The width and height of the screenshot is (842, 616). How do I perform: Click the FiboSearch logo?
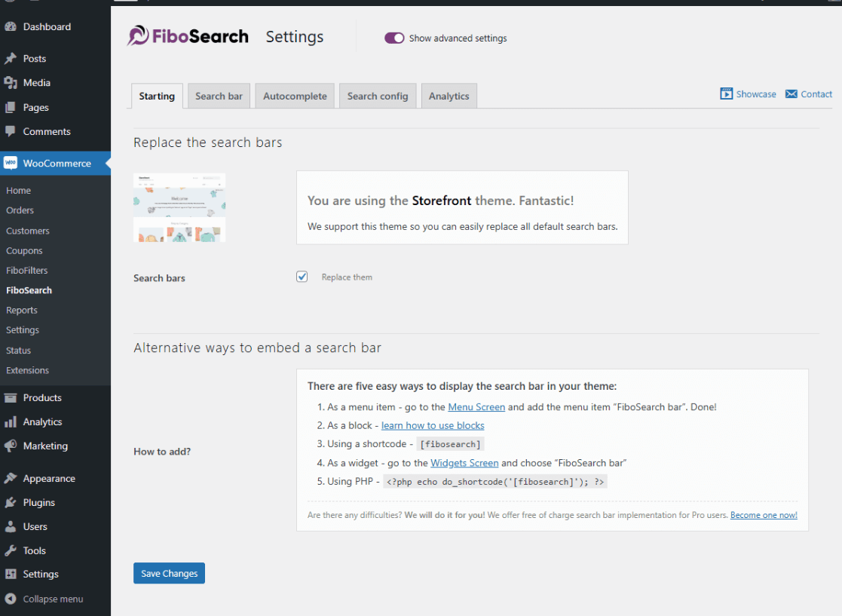tap(187, 35)
